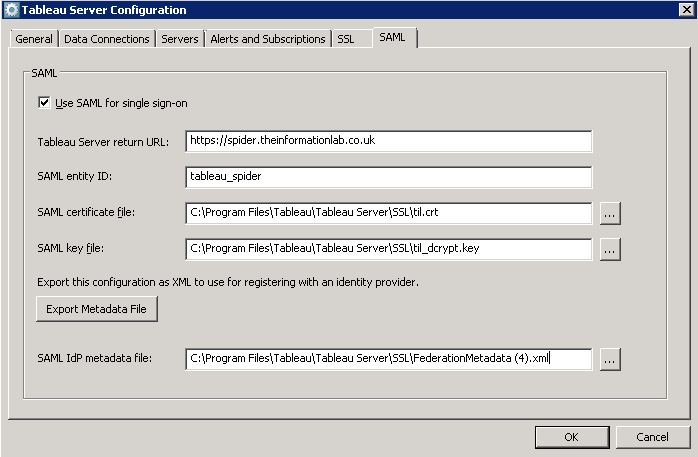
Task: Go to the Servers tab
Action: [181, 39]
